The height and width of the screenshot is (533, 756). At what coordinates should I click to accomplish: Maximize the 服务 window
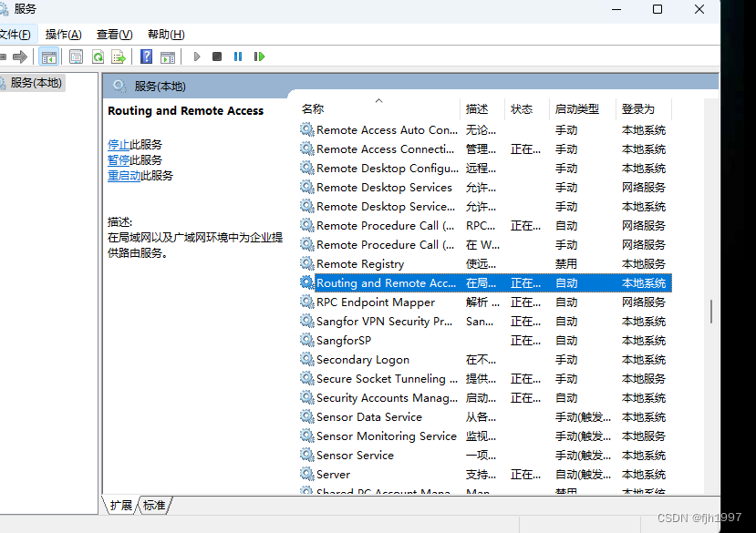pos(658,9)
